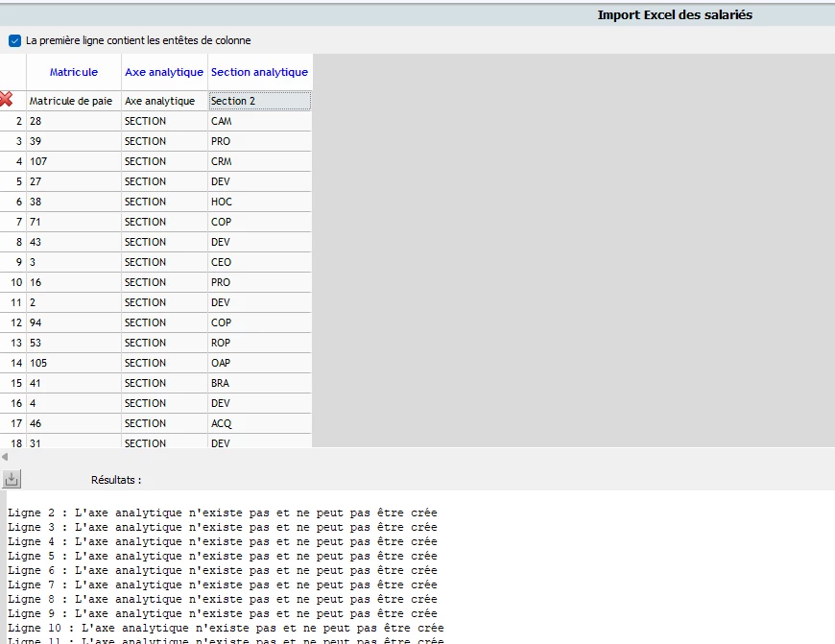Select the HOC section cell
This screenshot has width=835, height=644.
[x=259, y=202]
